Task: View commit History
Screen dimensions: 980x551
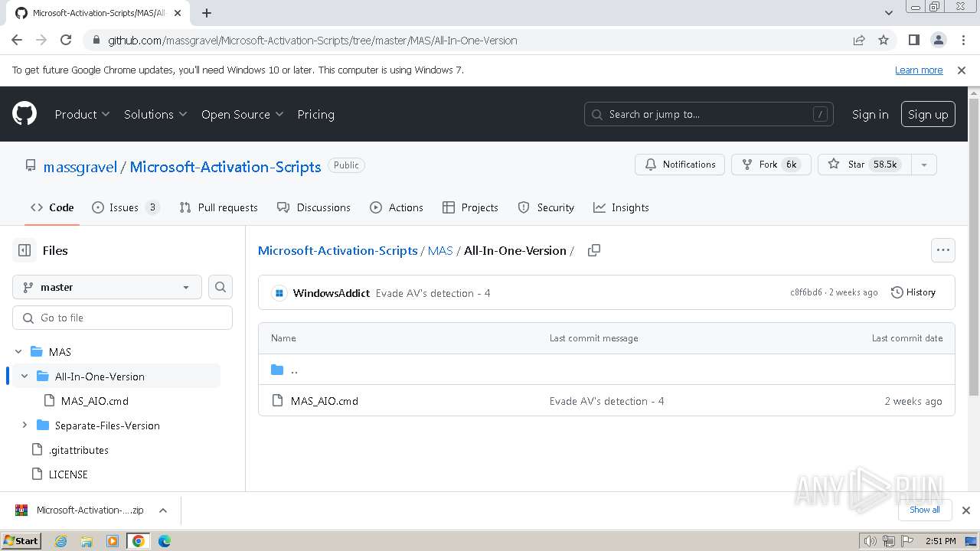Action: click(x=913, y=292)
